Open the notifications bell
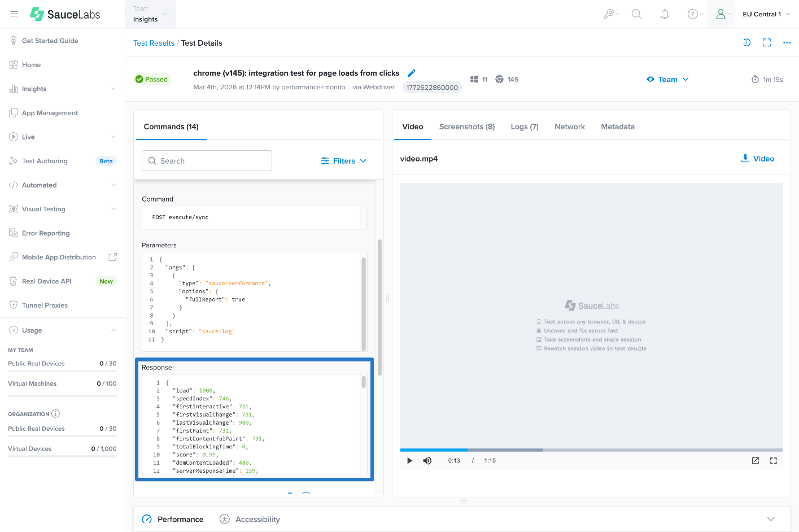Viewport: 799px width, 532px height. click(x=665, y=14)
